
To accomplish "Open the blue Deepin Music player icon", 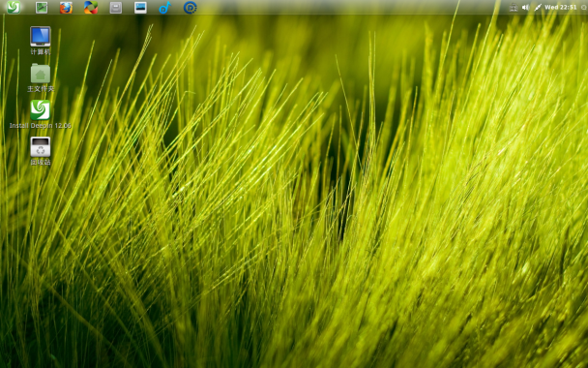I will (x=165, y=8).
